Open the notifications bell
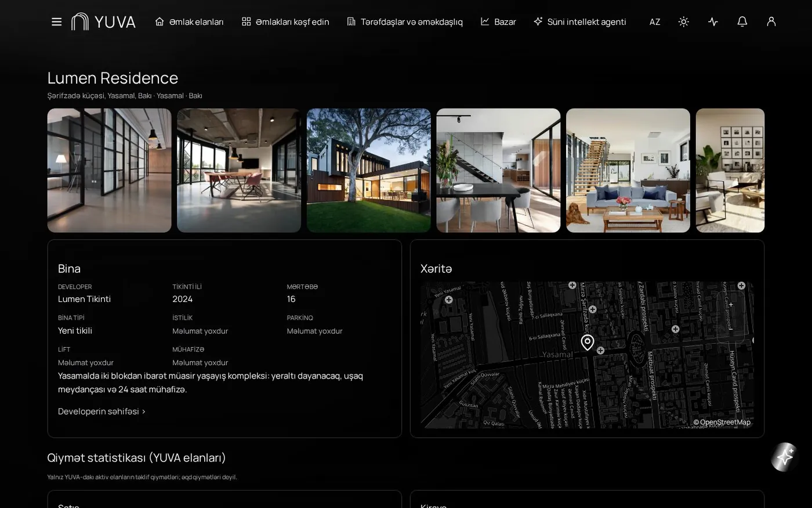812x508 pixels. [x=742, y=21]
